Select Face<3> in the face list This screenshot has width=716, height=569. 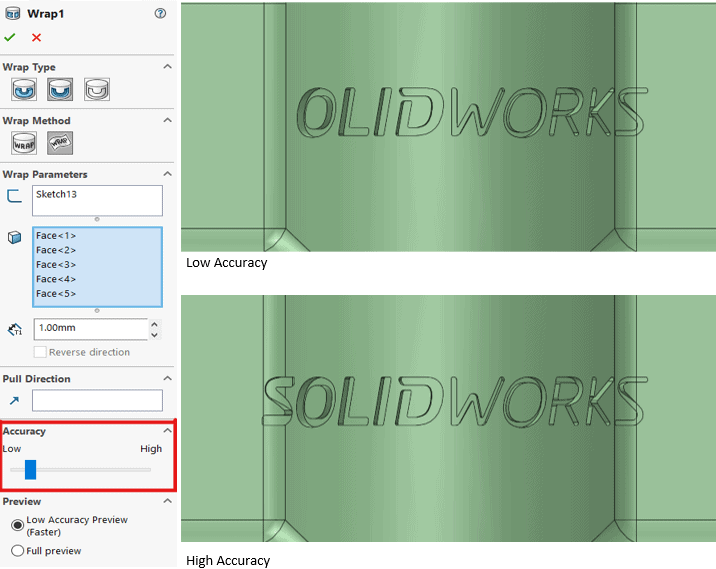tap(56, 265)
